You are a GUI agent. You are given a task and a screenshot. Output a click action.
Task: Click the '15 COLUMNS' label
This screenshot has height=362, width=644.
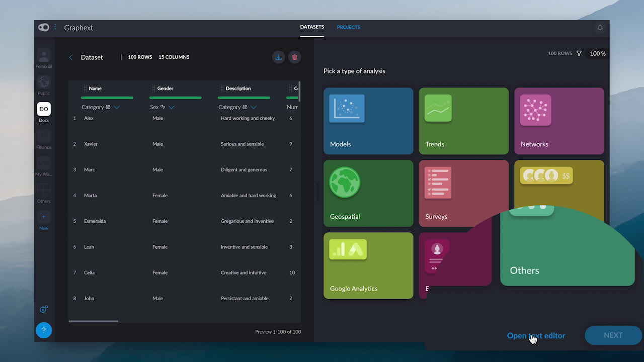tap(174, 57)
